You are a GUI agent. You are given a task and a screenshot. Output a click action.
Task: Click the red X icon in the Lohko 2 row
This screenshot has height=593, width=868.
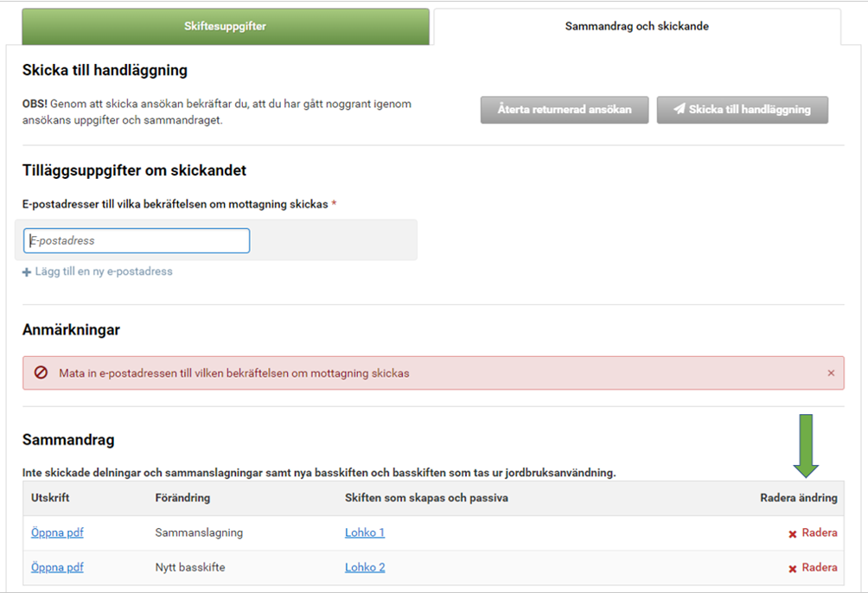(792, 569)
